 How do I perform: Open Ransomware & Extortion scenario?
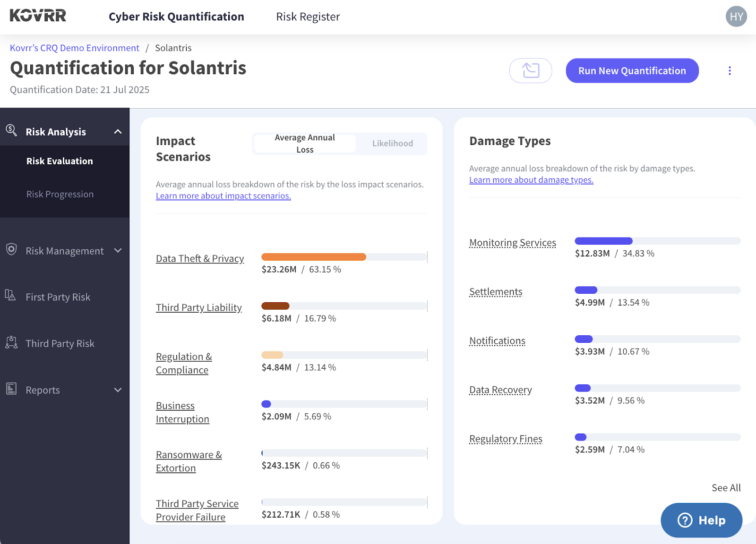coord(189,461)
